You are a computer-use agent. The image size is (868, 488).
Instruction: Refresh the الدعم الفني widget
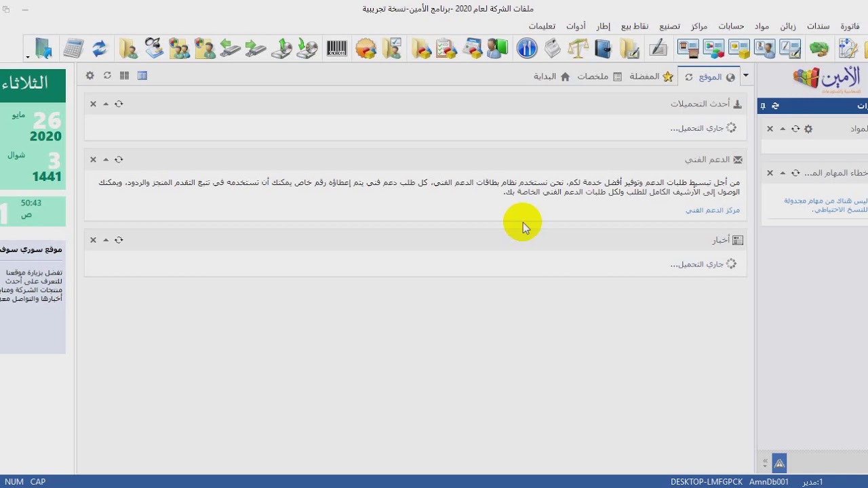[x=119, y=159]
